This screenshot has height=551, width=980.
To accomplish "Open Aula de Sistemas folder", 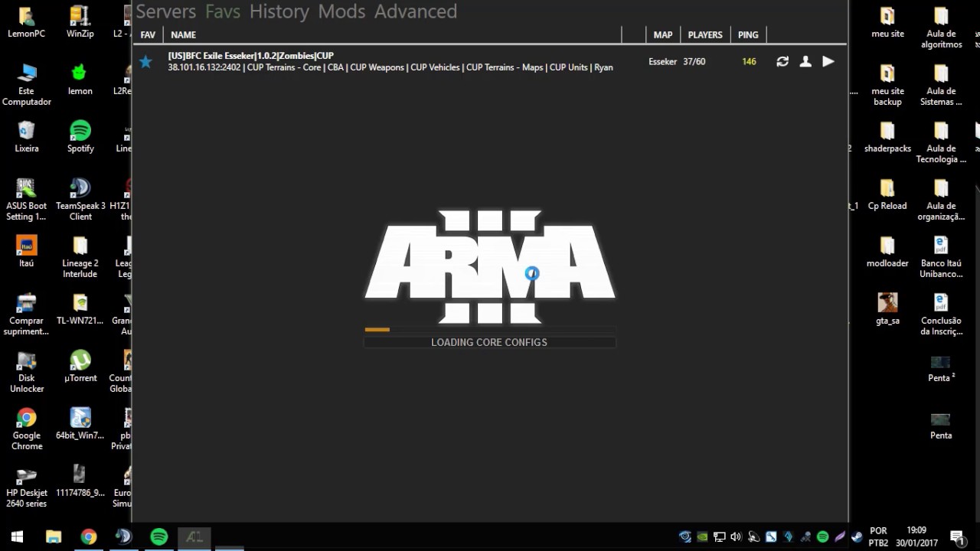I will (941, 85).
